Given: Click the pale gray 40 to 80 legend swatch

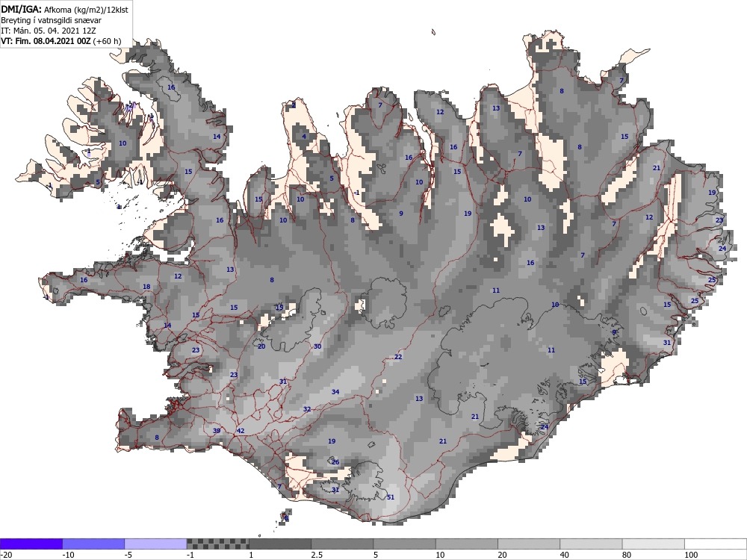Looking at the screenshot, I should pos(591,544).
